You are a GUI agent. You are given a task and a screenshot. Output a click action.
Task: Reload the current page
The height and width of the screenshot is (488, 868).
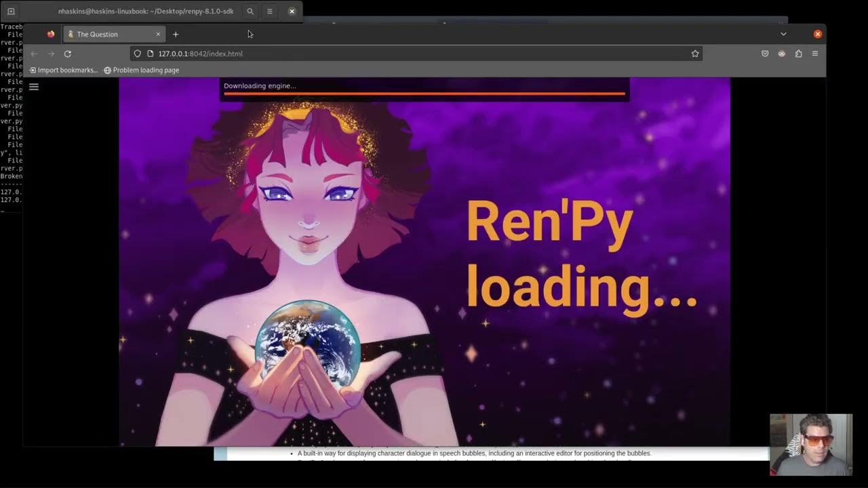click(68, 54)
